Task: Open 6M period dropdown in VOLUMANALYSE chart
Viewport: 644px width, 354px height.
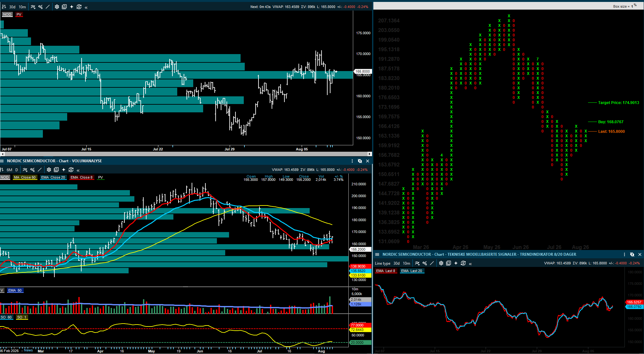Action: 10,170
